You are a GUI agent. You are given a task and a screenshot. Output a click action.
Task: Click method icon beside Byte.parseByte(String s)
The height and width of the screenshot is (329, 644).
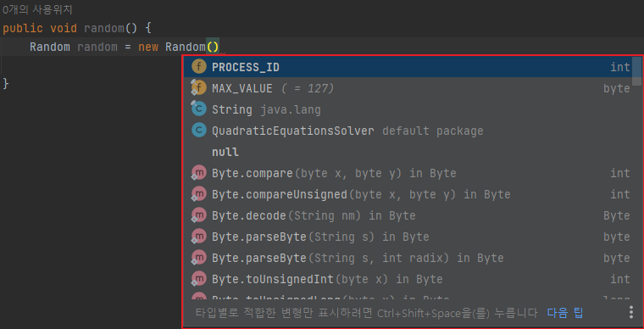pos(199,237)
